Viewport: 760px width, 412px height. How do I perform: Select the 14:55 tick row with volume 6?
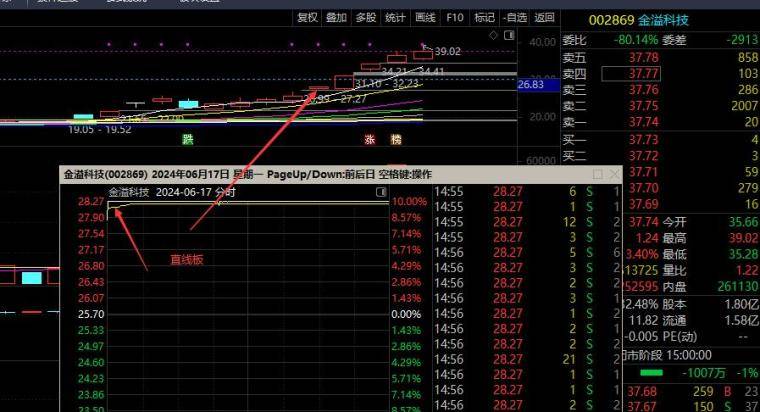[527, 191]
